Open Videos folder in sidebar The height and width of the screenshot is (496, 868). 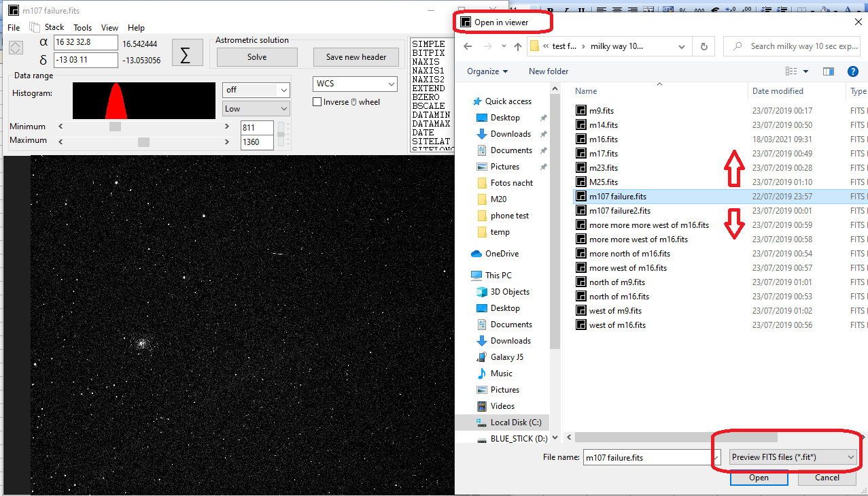(502, 406)
